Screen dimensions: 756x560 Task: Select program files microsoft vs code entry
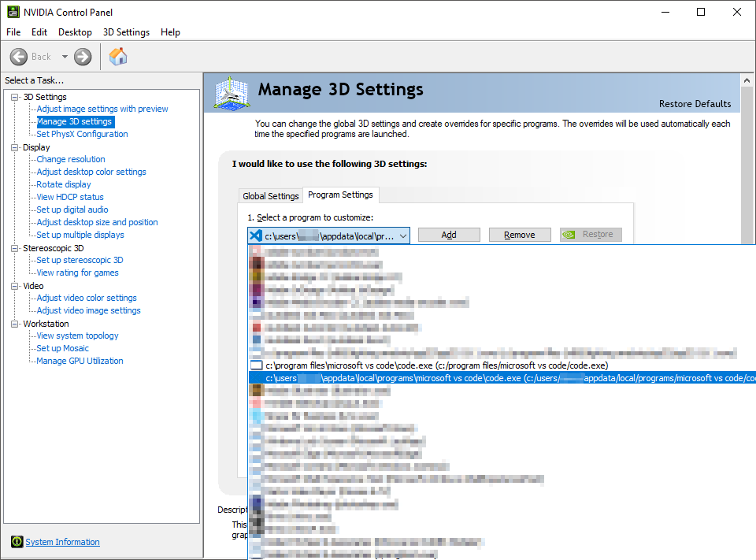[502, 365]
